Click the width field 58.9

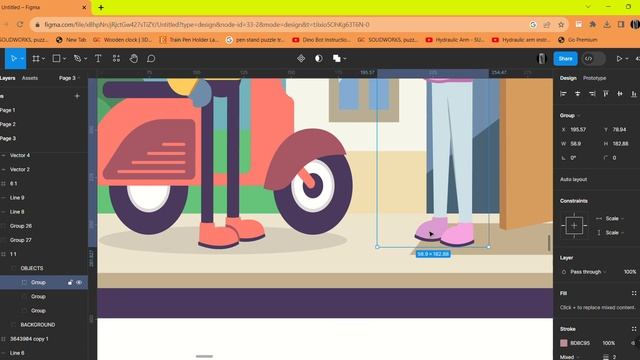click(x=576, y=144)
